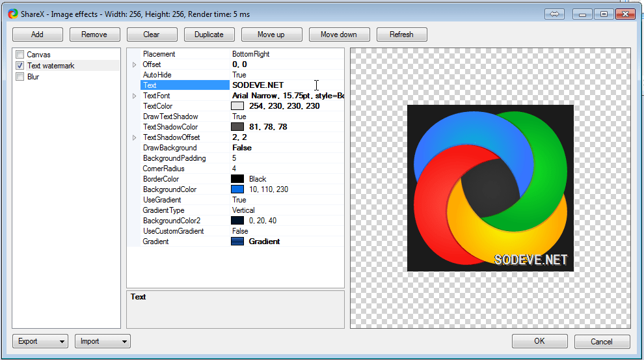Edit the Text value SODEVE.NET

[x=258, y=85]
